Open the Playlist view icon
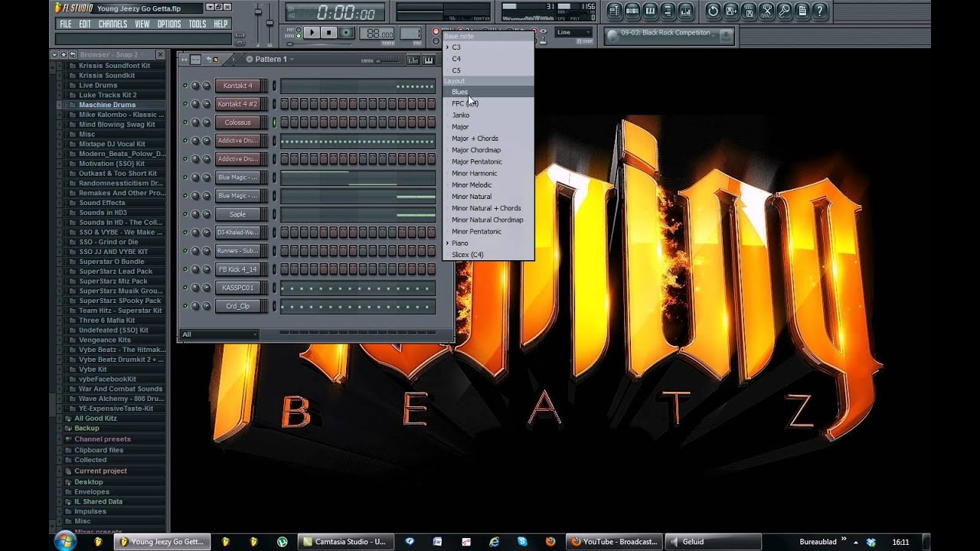980x551 pixels. tap(615, 11)
